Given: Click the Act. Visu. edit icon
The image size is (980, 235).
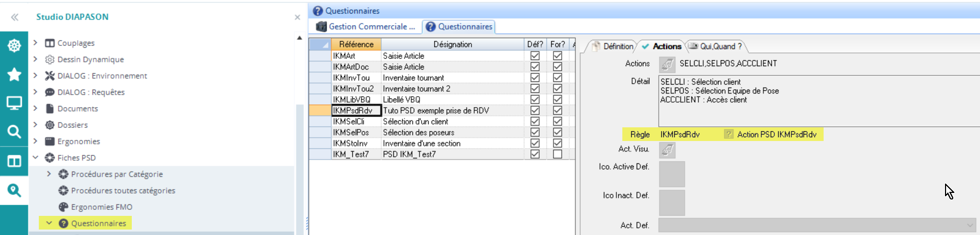Looking at the screenshot, I should [x=667, y=150].
